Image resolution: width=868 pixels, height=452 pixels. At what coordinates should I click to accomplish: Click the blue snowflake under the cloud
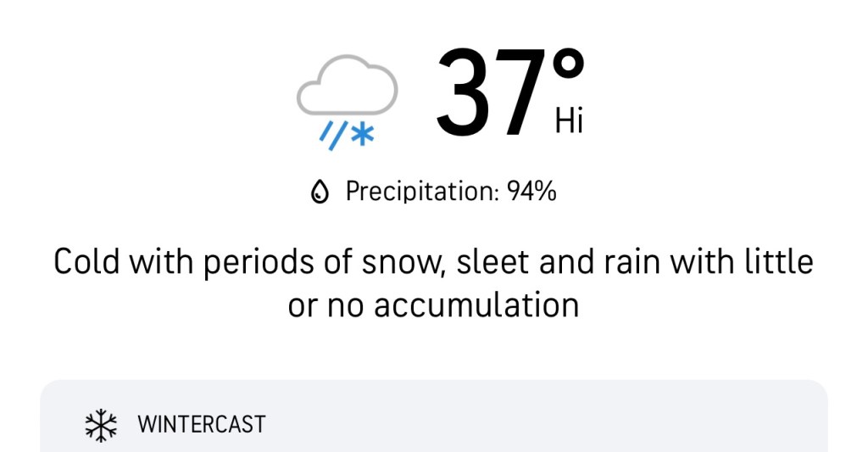pos(363,135)
